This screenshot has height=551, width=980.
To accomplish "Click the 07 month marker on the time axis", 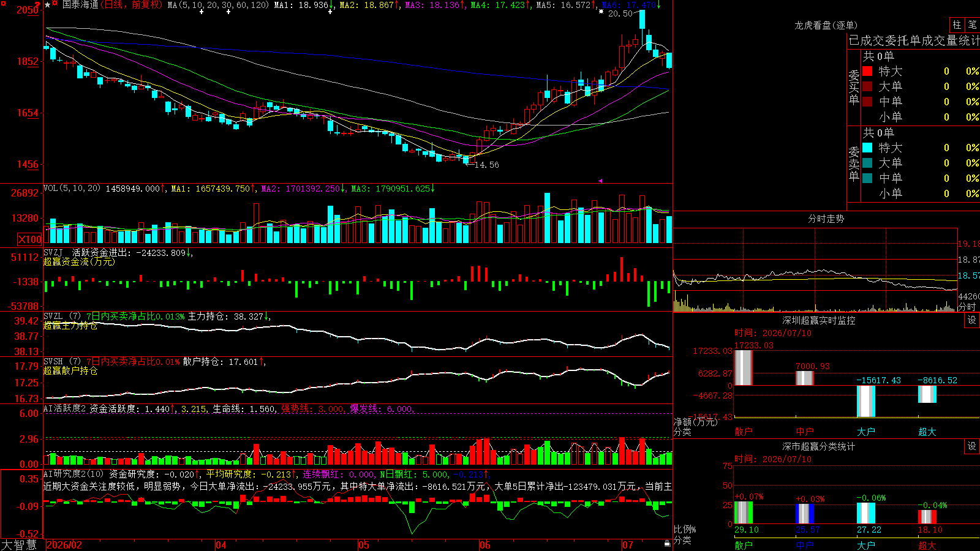I will point(628,545).
